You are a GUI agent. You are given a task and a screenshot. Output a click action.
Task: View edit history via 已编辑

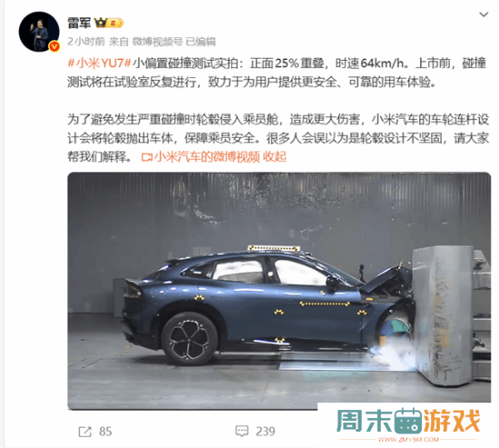(201, 42)
